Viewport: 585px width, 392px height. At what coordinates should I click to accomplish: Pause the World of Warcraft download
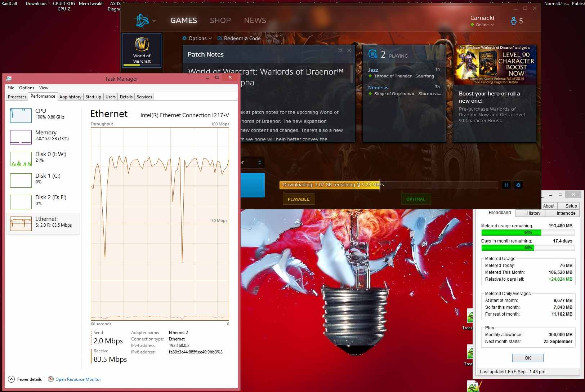506,185
